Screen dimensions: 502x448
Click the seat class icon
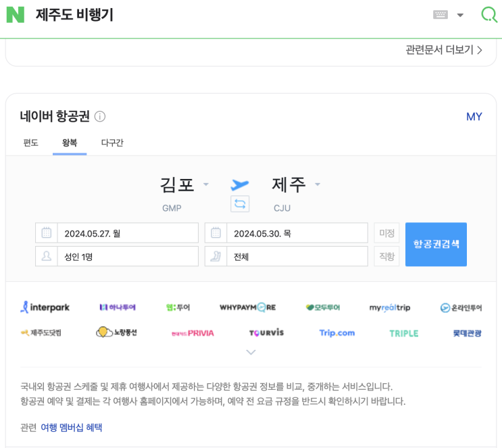pyautogui.click(x=216, y=256)
